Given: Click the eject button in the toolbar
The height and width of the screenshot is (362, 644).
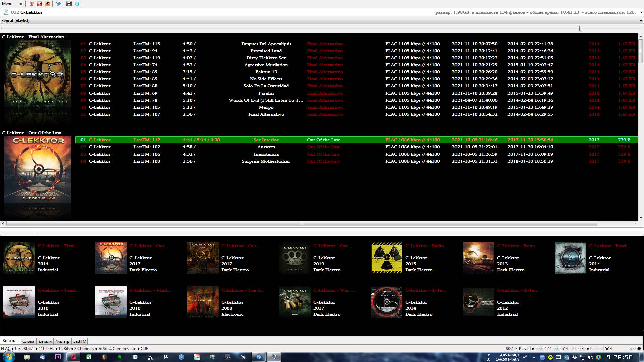Looking at the screenshot, I should click(x=21, y=4).
